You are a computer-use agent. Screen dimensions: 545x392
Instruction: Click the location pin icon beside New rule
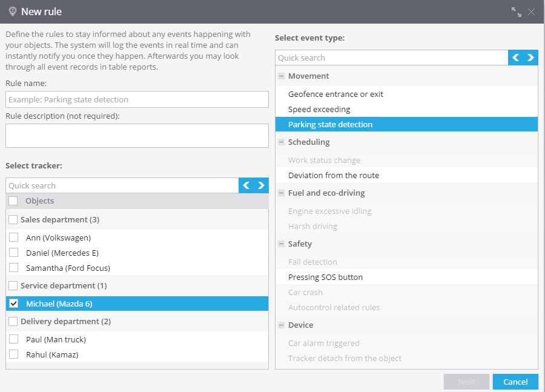pos(13,12)
